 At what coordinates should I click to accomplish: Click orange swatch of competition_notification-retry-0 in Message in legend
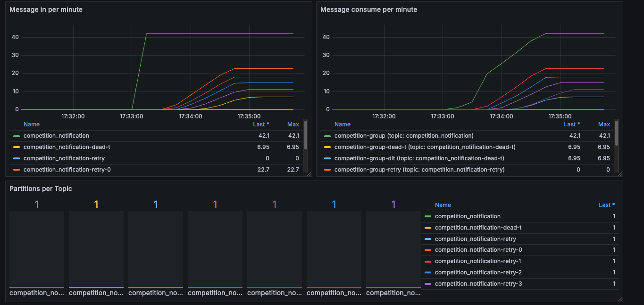(x=17, y=170)
